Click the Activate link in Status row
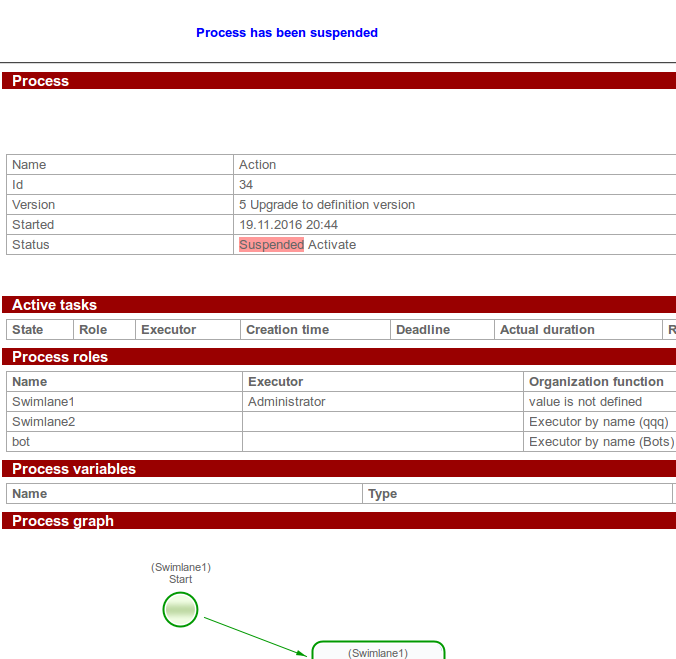 [332, 245]
